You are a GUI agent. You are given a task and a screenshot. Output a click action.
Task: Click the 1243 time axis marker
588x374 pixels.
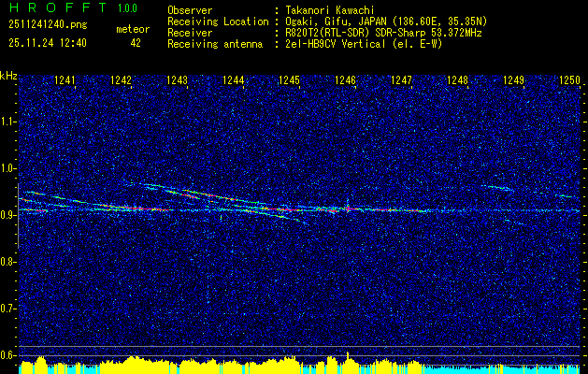(x=177, y=79)
